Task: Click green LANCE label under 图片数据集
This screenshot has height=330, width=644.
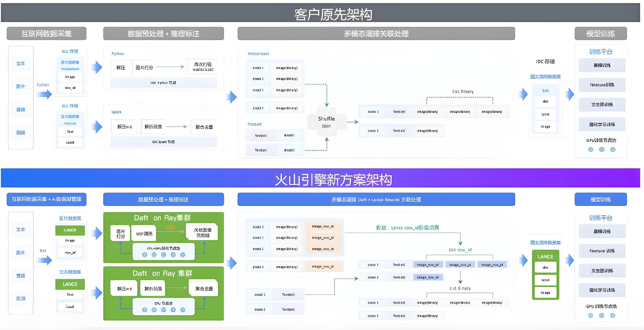Action: coord(70,230)
